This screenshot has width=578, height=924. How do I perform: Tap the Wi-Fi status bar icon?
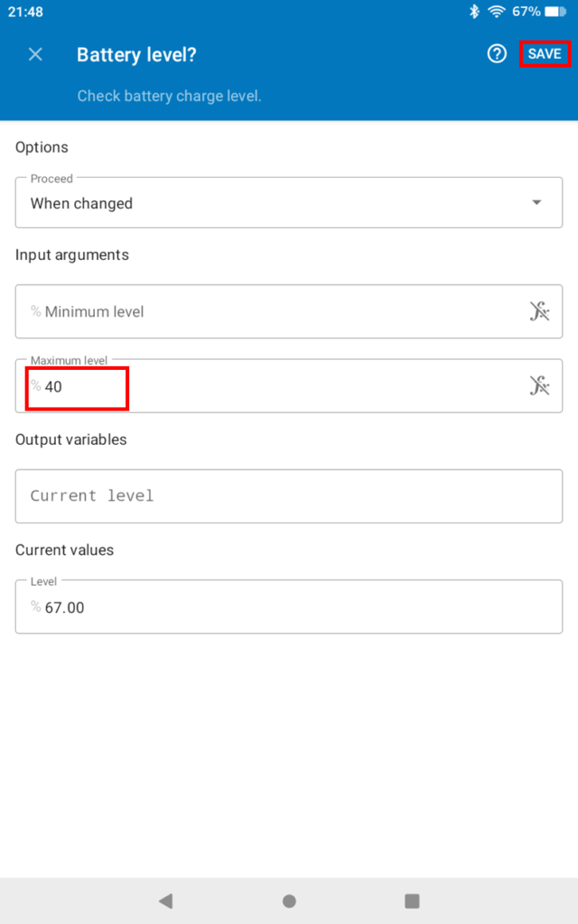coord(496,12)
